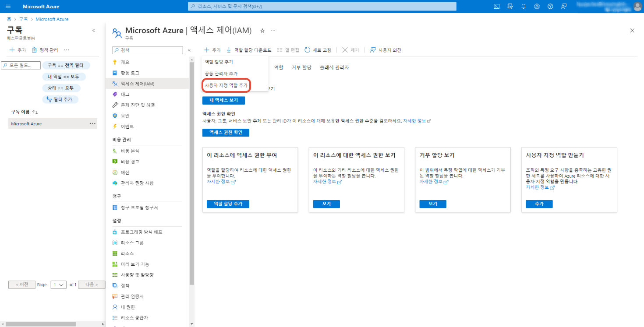Image resolution: width=644 pixels, height=327 pixels.
Task: Collapse the 구독 panel with the chevron
Action: (x=93, y=31)
